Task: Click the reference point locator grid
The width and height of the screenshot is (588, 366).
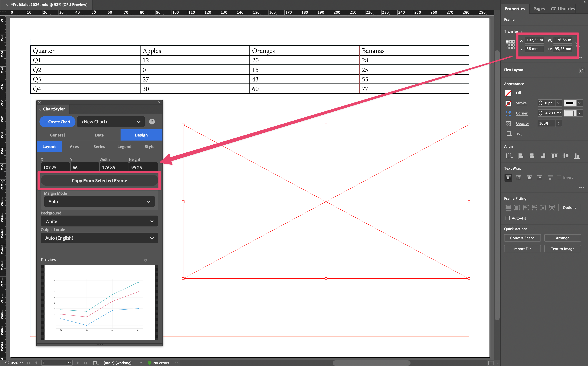Action: 510,45
